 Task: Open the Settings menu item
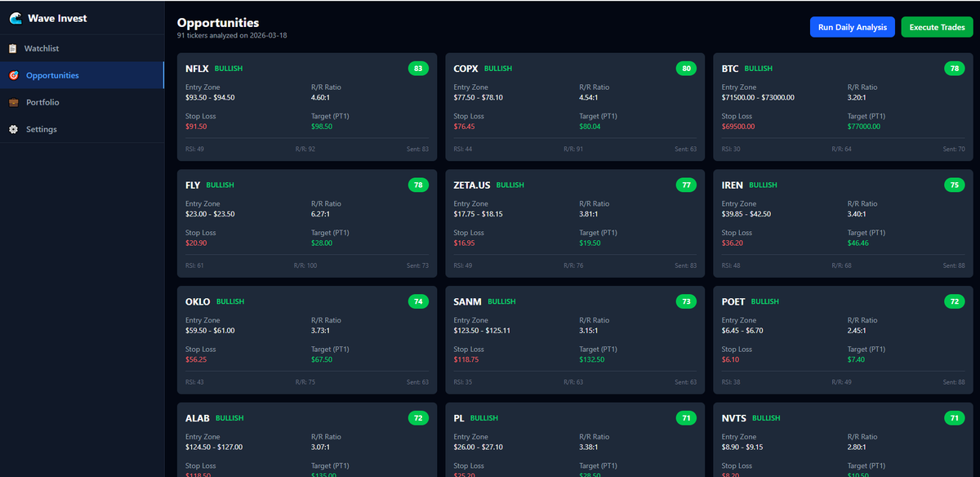82,129
